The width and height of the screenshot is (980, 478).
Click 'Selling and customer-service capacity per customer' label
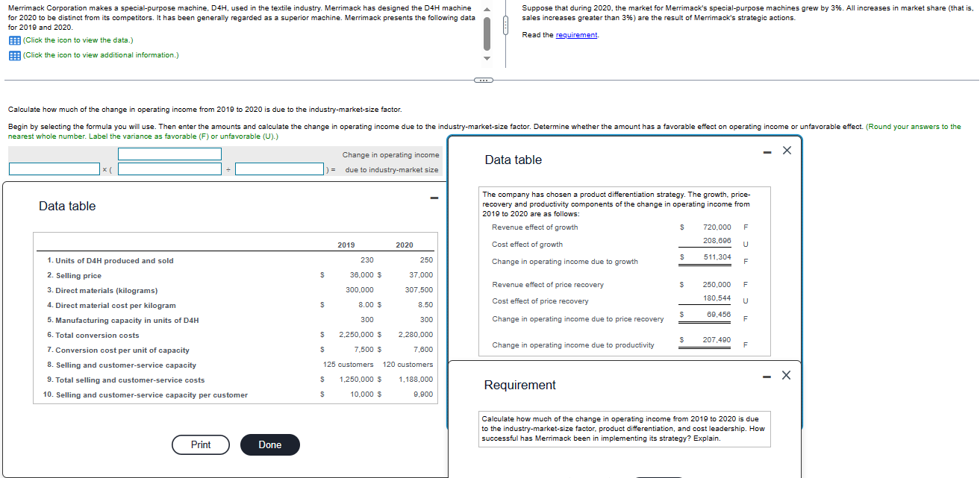coord(147,394)
